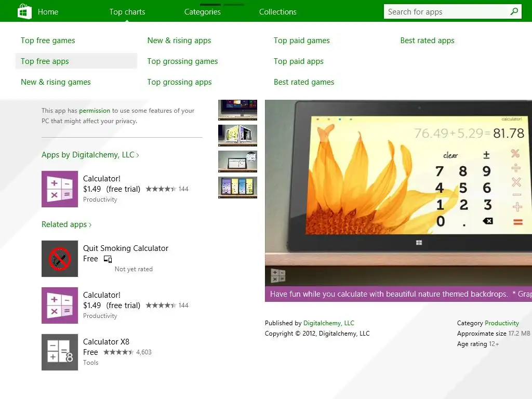
Task: Click the Approximate size 17.2 MB text
Action: pos(494,333)
